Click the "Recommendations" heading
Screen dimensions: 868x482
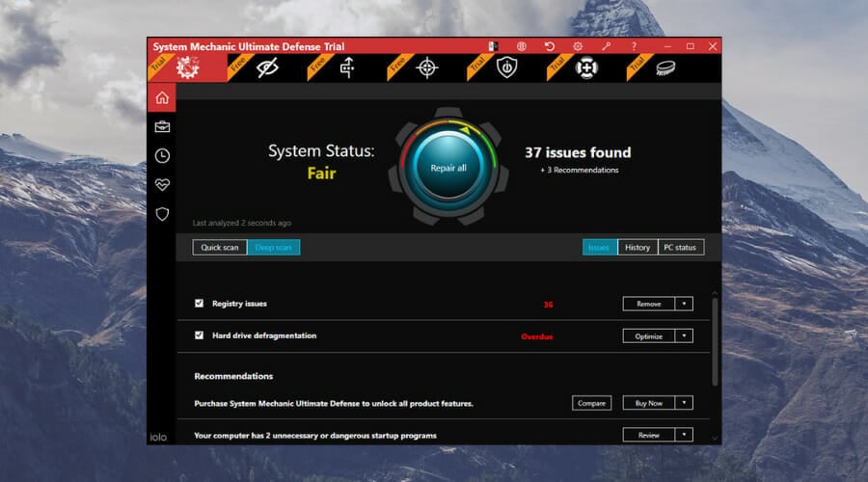pos(233,376)
